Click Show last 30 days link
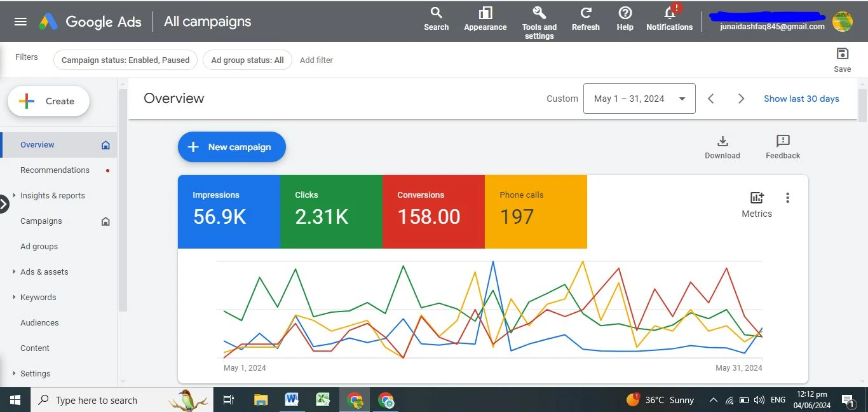The image size is (868, 412). coord(801,99)
